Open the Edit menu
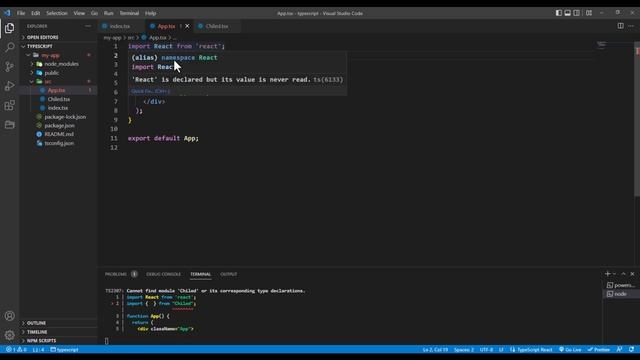This screenshot has width=640, height=360. pos(36,13)
